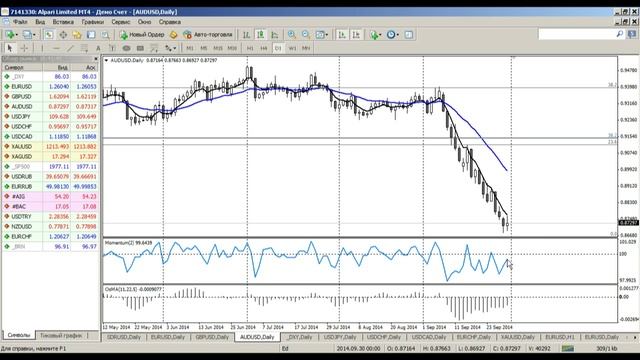Toggle chart Auto Scroll icon
This screenshot has height=360, width=640.
point(342,35)
